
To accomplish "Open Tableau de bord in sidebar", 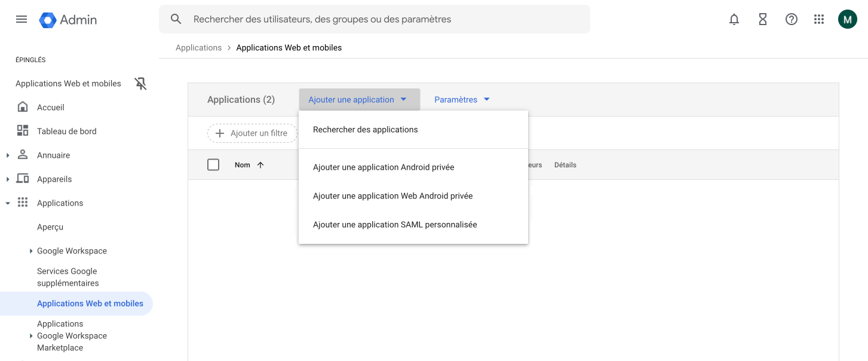I will point(66,131).
